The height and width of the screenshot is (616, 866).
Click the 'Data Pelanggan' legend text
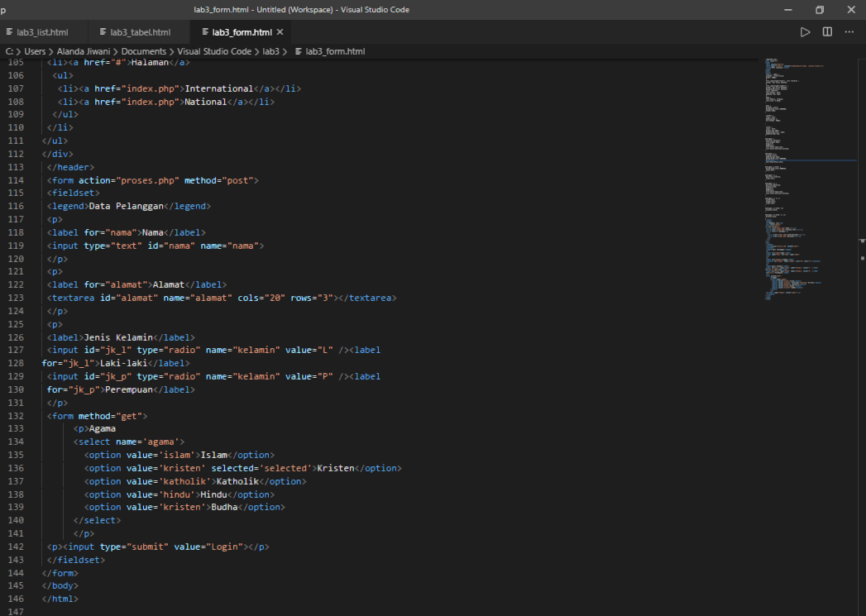coord(126,206)
